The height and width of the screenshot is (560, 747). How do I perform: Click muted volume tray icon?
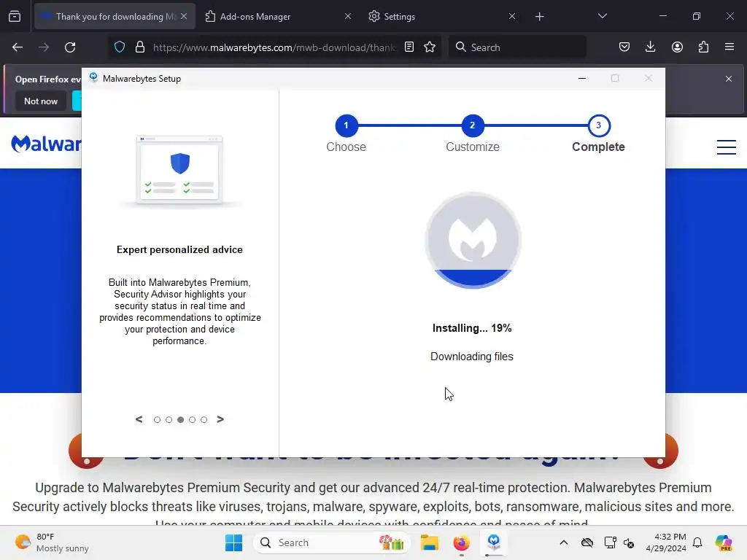click(629, 542)
